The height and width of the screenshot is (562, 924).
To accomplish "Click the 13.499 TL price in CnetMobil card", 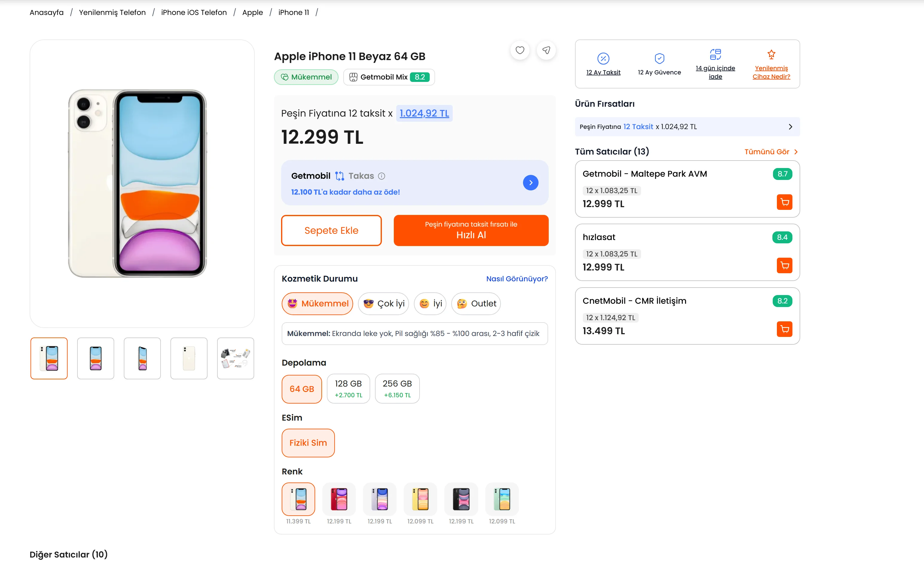I will (603, 331).
